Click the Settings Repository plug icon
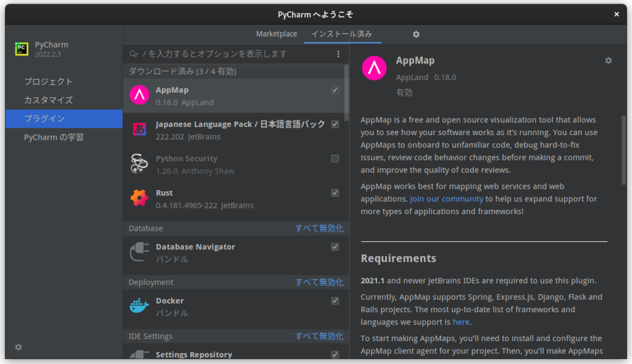632x364 pixels. click(x=139, y=355)
